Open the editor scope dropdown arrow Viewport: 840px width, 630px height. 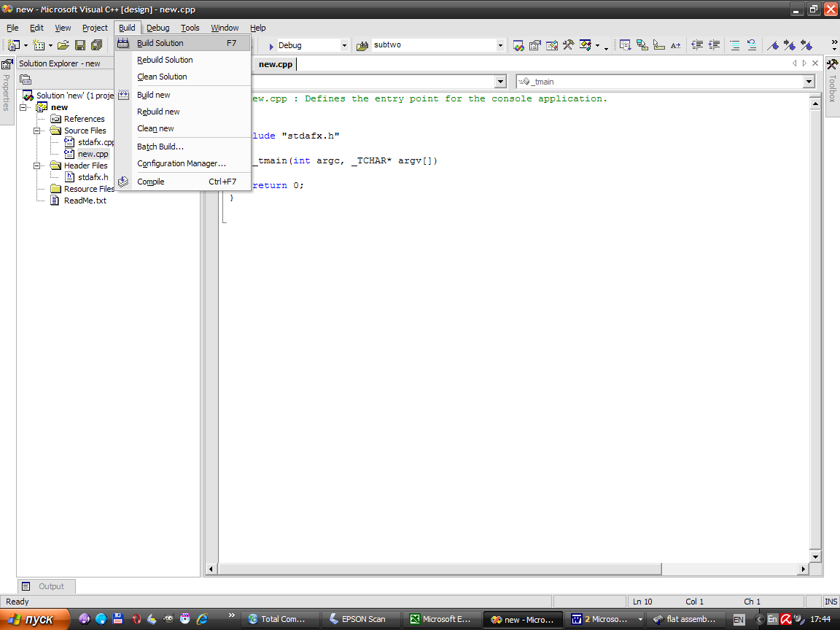tap(500, 82)
